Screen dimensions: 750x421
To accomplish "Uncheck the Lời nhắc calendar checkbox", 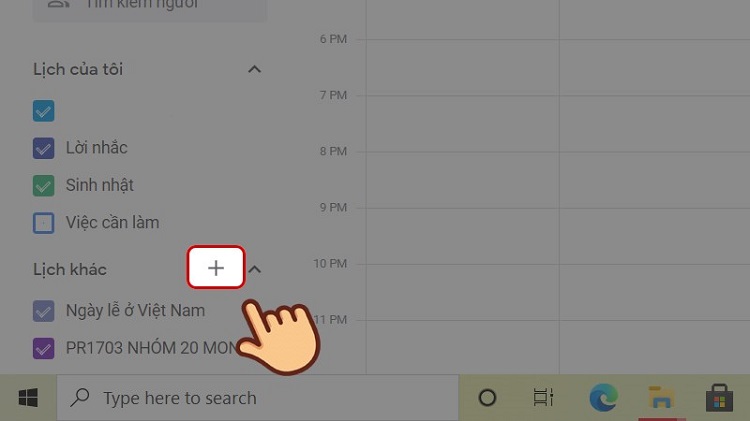I will 44,148.
